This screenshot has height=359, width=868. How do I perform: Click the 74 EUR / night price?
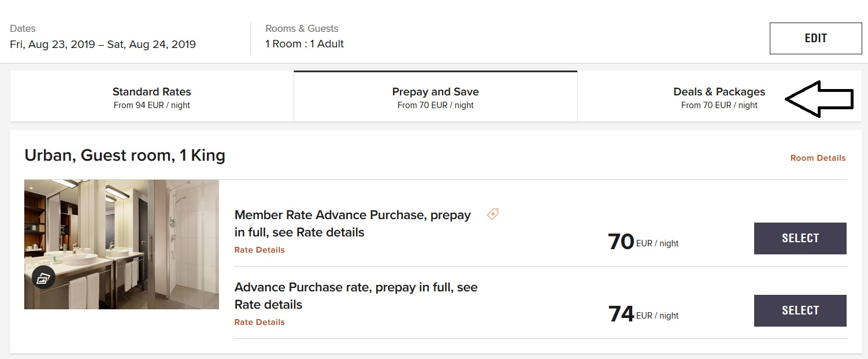643,314
